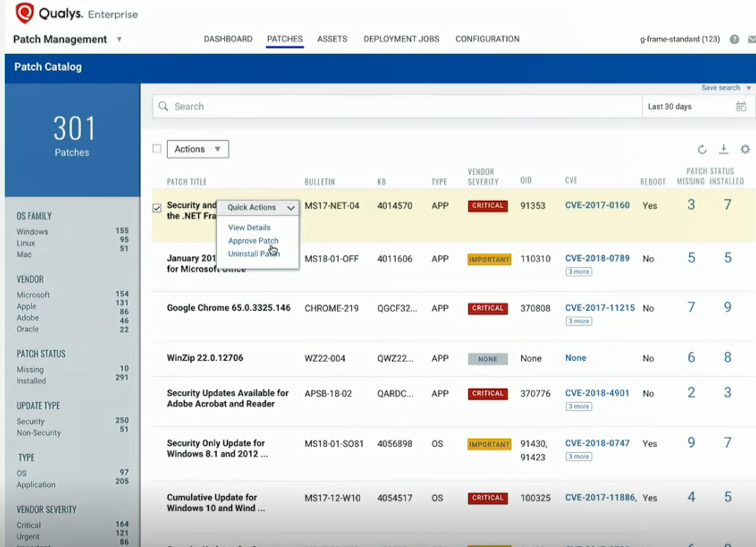Show 3 more CVEs for Google Chrome
Viewport: 756px width, 547px height.
click(x=578, y=322)
